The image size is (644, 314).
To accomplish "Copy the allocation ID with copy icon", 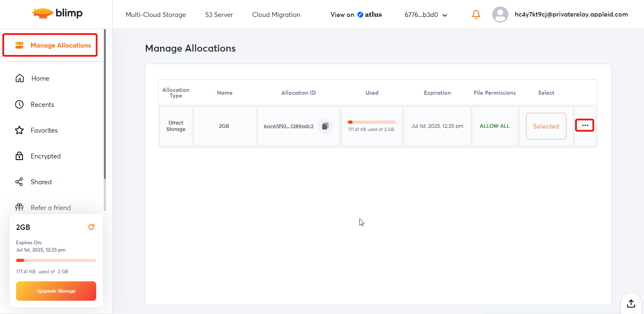I will point(325,126).
